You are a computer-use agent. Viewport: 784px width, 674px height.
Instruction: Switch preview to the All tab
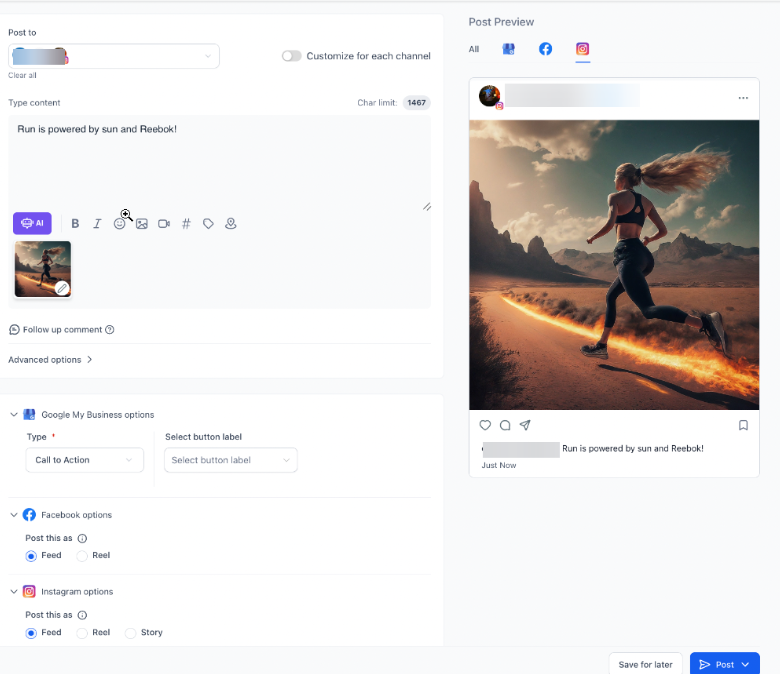474,49
